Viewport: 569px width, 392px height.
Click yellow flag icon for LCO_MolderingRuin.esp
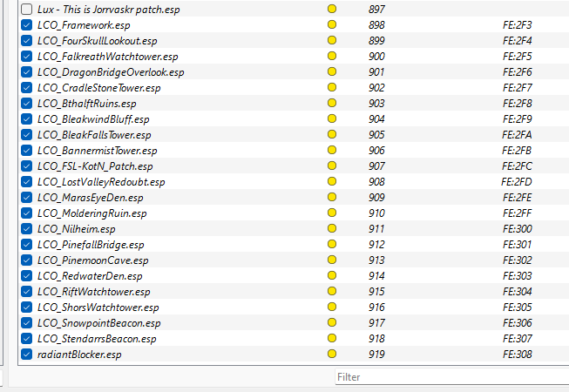[332, 213]
